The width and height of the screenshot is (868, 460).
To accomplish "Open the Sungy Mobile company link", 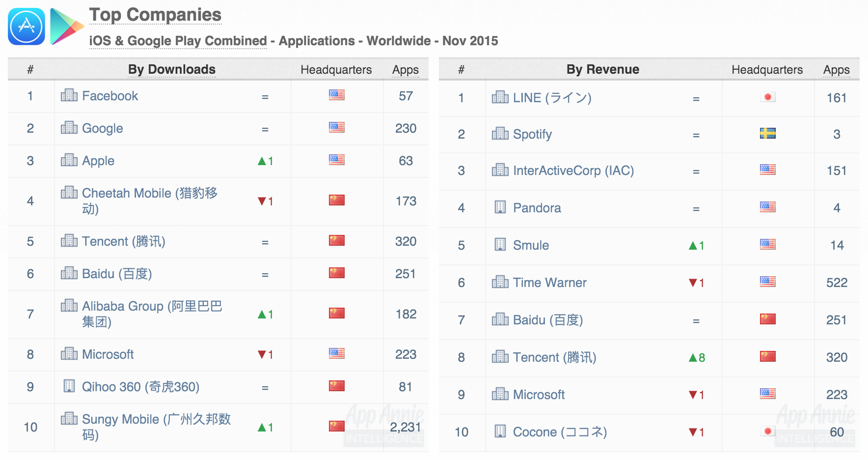I will click(x=157, y=427).
